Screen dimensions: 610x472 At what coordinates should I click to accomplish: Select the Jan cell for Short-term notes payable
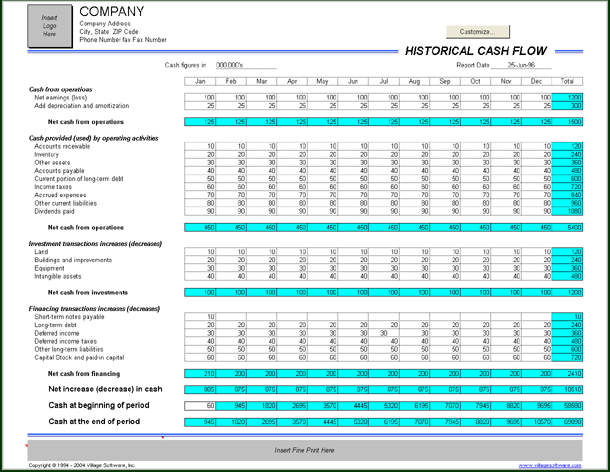200,317
